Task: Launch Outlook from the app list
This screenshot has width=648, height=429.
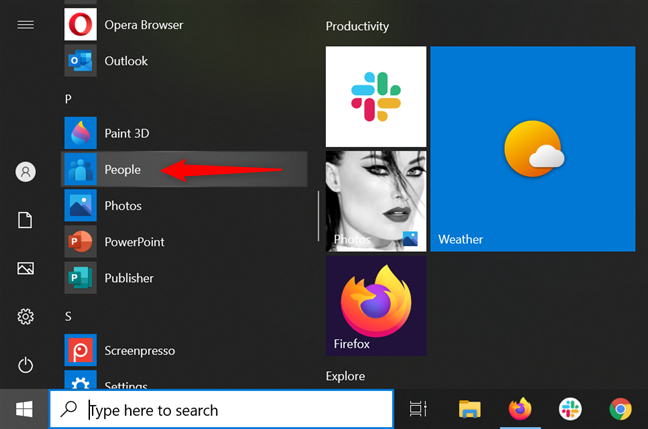Action: (x=184, y=61)
